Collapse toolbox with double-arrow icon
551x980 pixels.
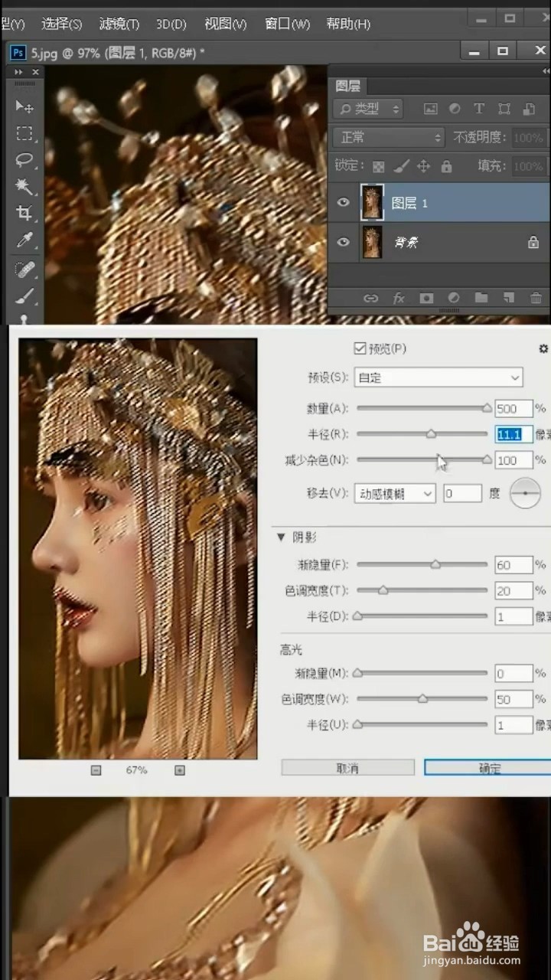pos(18,72)
